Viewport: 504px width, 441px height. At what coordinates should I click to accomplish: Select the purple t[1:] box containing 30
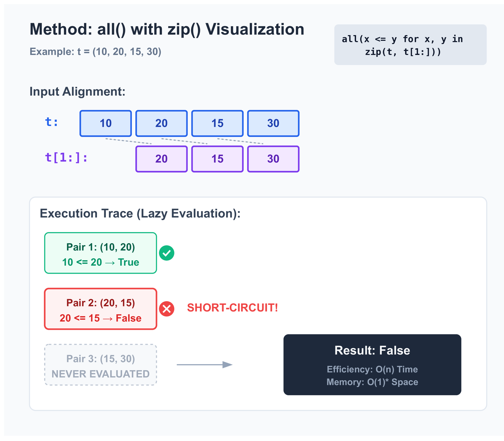click(273, 159)
